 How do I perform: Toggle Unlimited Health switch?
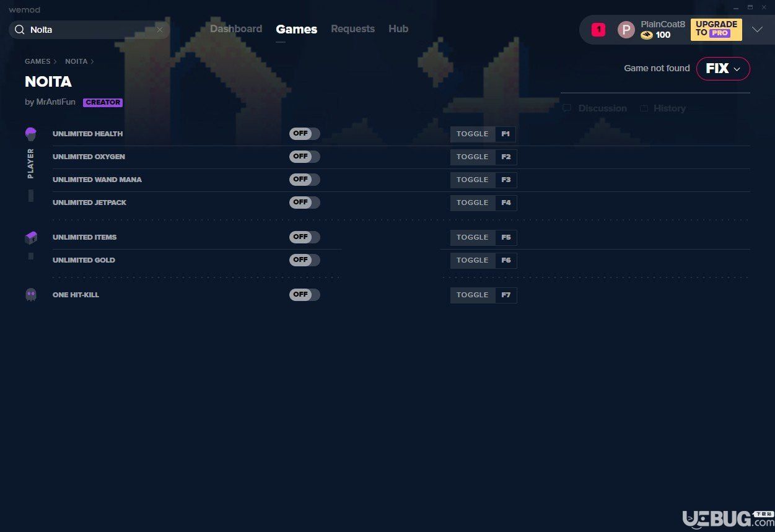305,134
